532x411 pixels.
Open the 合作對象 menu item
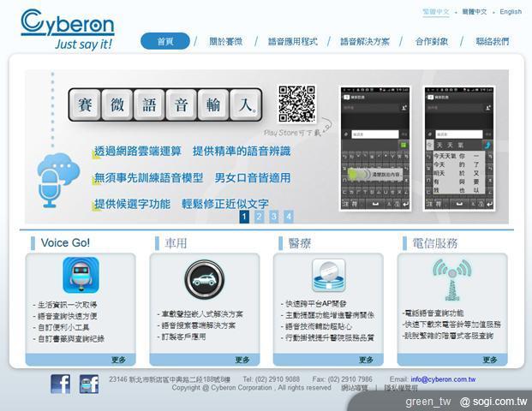pos(431,42)
